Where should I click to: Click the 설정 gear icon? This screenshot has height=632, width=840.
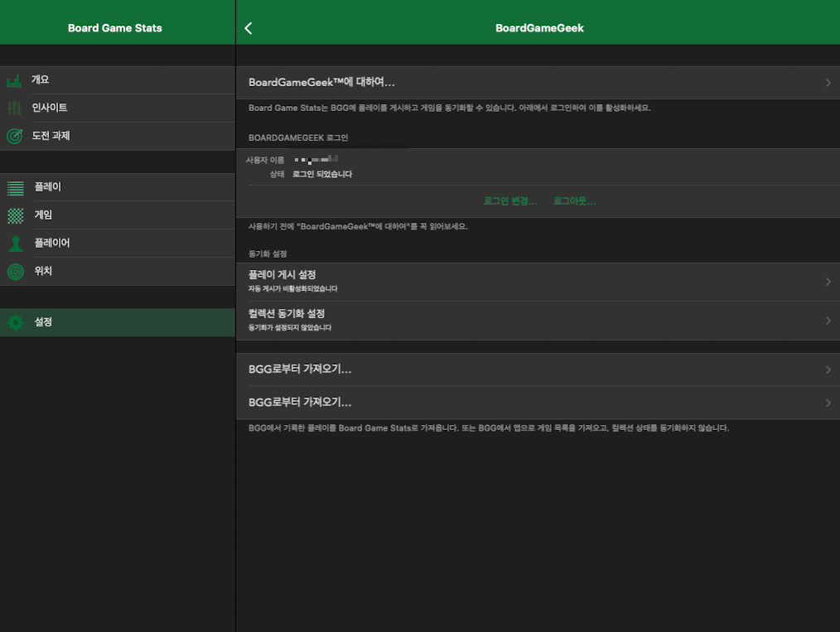click(16, 322)
